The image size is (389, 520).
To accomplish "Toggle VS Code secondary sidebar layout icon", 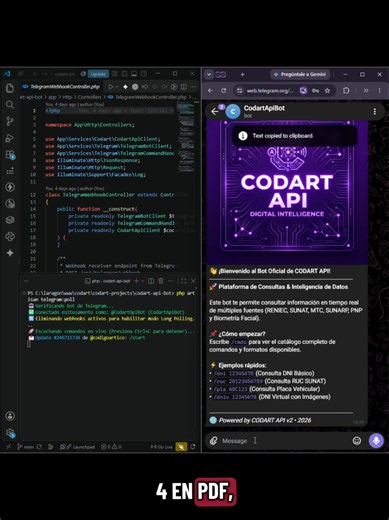I will click(x=144, y=74).
